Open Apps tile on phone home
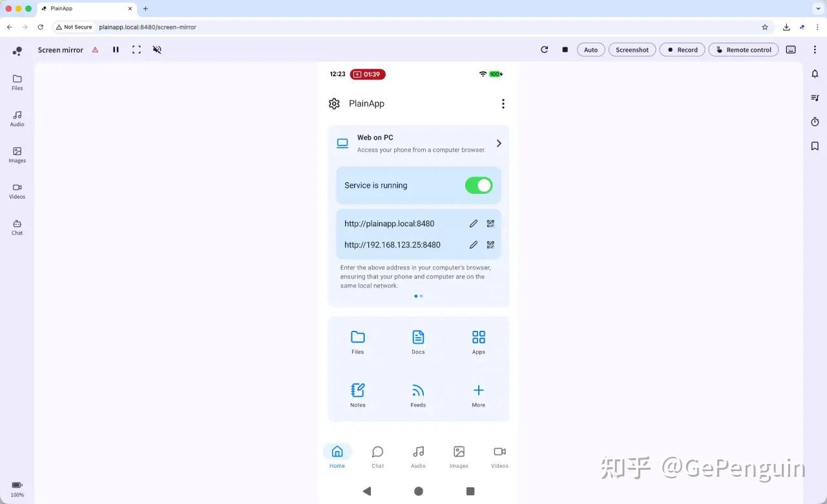Viewport: 827px width, 504px height. pyautogui.click(x=479, y=342)
